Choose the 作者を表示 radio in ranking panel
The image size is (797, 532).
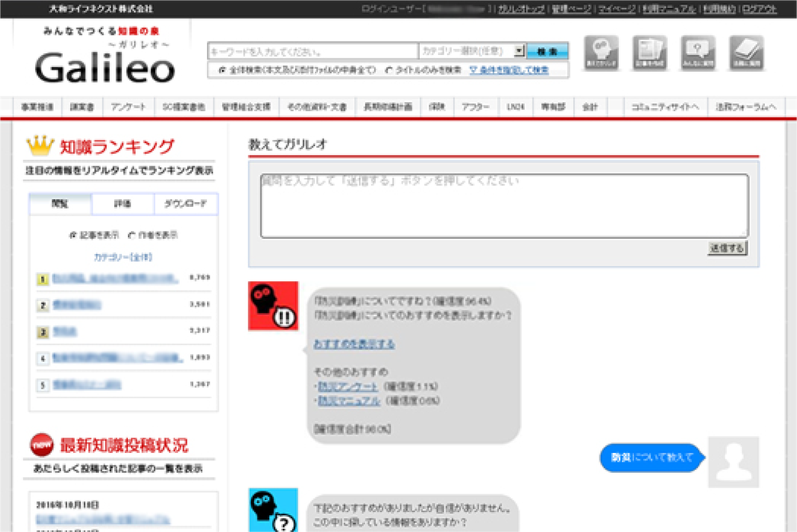click(x=132, y=236)
